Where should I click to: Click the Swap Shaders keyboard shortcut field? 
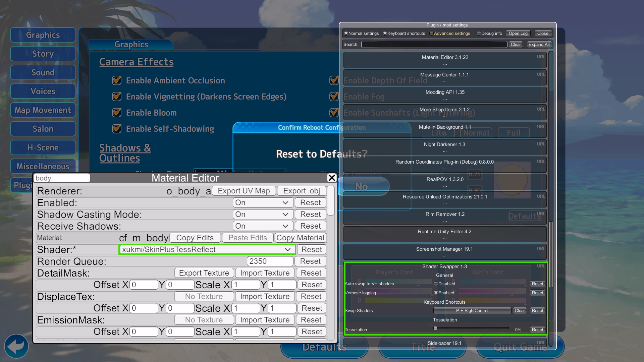472,311
